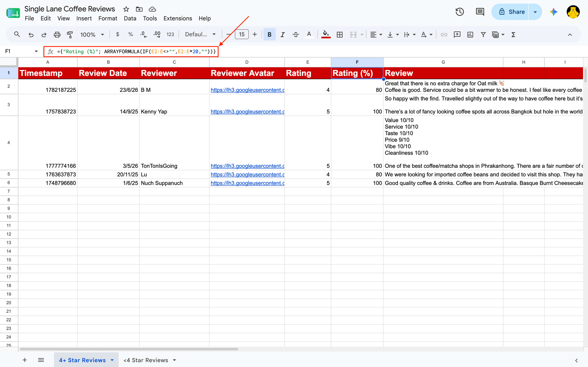Open Nuch Suppanuch avatar link
The width and height of the screenshot is (588, 367).
click(248, 183)
